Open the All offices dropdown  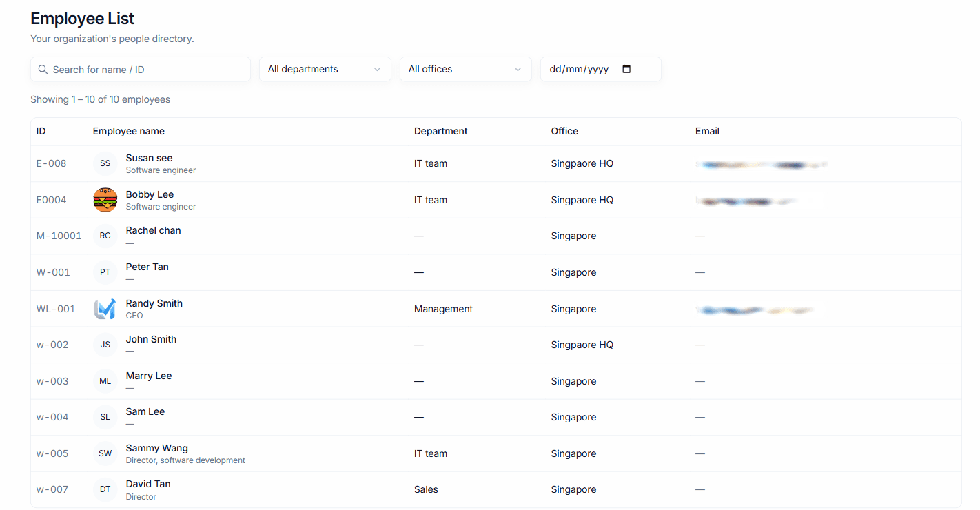tap(466, 69)
